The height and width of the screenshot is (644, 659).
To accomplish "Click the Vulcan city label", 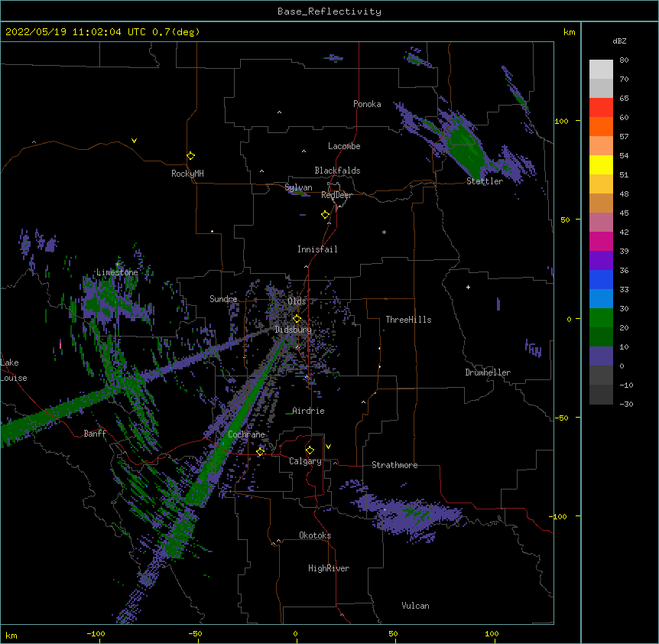I will pos(415,606).
